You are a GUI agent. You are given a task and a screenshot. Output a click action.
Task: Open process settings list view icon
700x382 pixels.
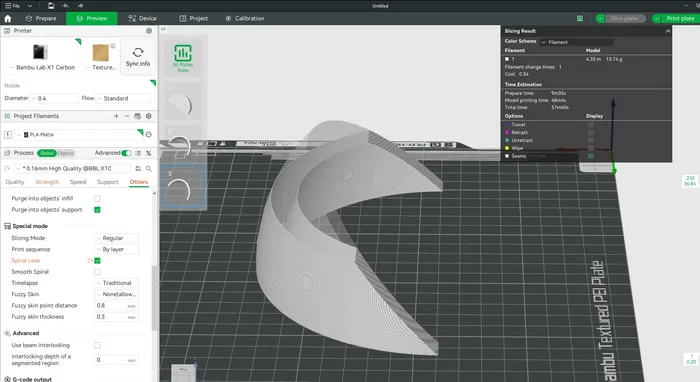click(138, 153)
